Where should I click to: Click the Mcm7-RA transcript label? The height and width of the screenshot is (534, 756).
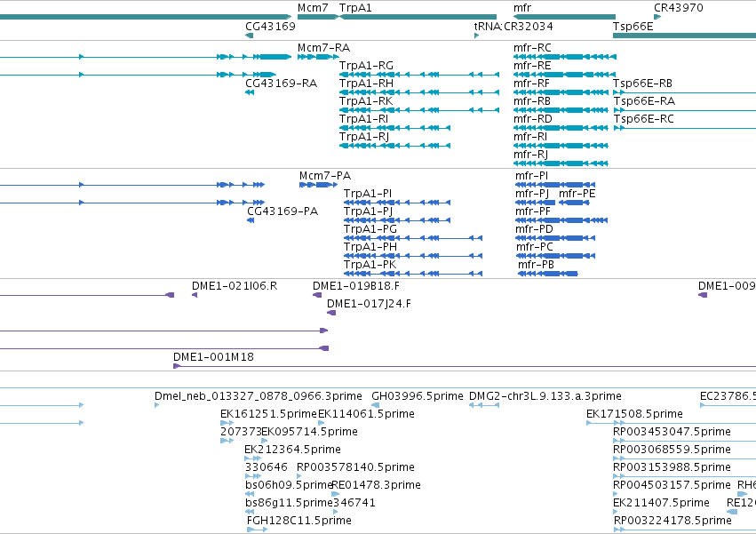point(323,48)
